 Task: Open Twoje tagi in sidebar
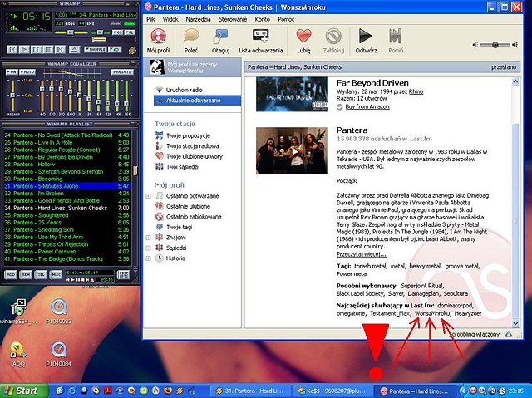click(180, 227)
